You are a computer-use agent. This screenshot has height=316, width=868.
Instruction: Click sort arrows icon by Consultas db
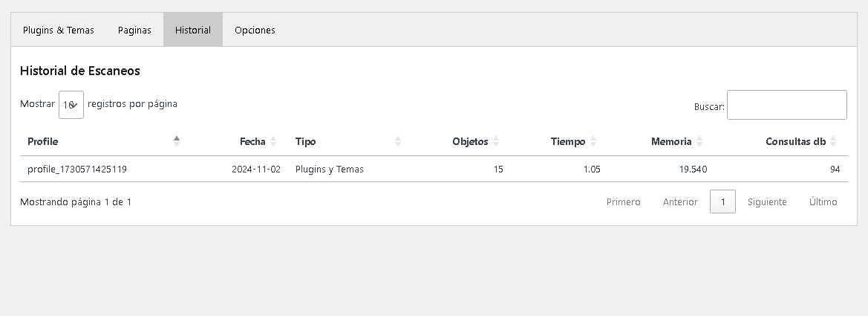click(833, 141)
